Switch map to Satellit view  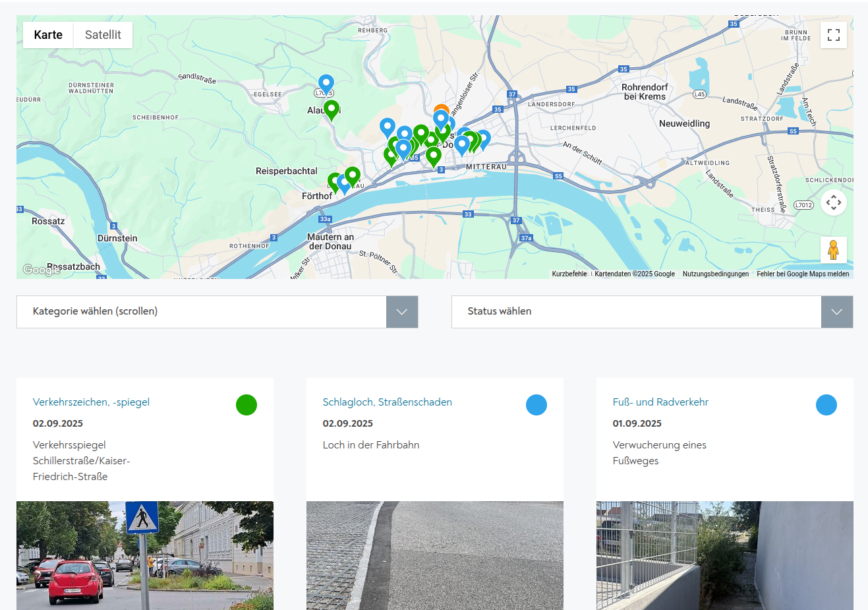(x=103, y=35)
